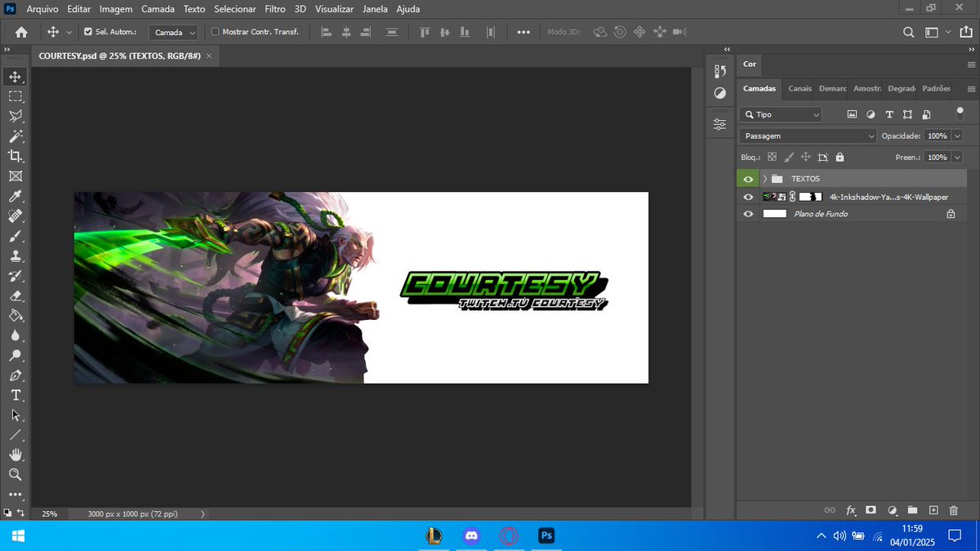Image resolution: width=980 pixels, height=551 pixels.
Task: Open the Preen. fill percentage dropdown arrow
Action: tap(957, 158)
